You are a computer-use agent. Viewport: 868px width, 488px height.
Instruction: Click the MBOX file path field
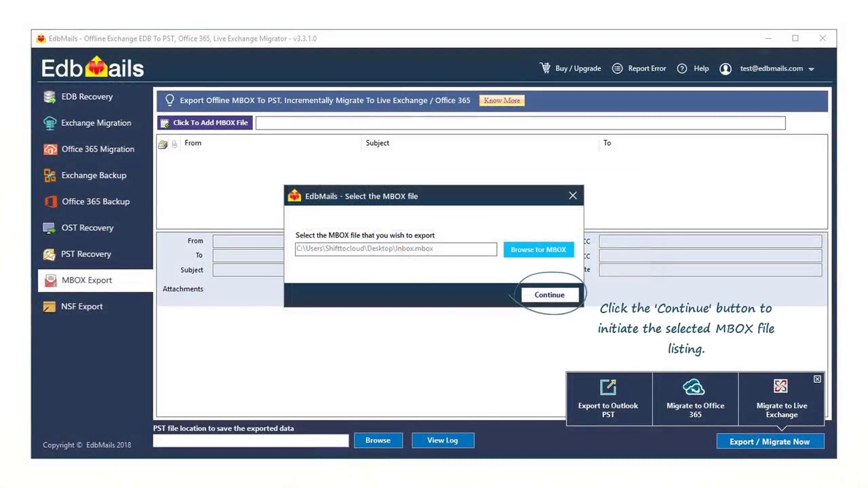396,249
